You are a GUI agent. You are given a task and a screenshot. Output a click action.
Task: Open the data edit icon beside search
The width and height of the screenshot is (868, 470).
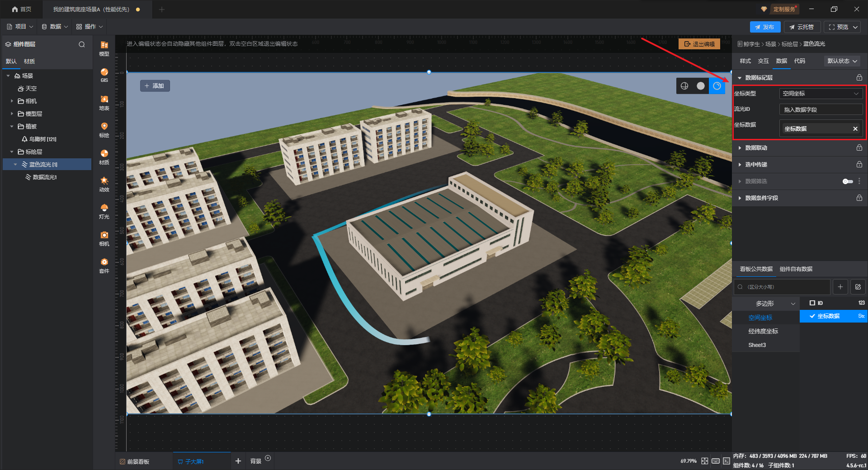[858, 287]
